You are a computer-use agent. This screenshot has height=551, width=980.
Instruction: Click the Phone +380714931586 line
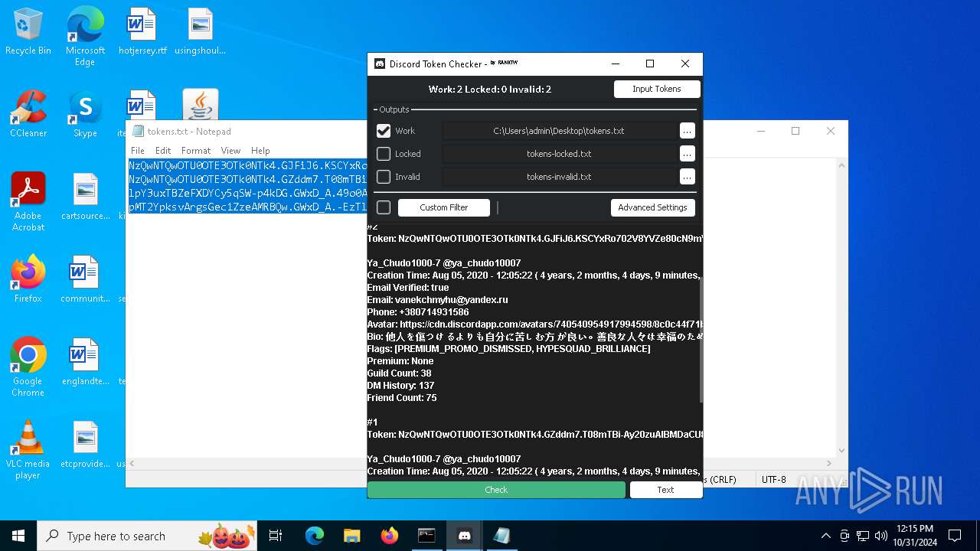point(417,312)
